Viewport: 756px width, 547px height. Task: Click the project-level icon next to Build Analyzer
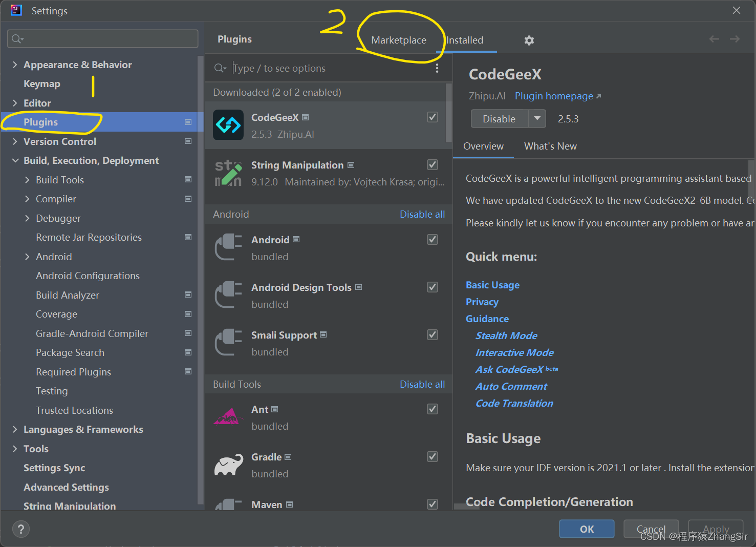(x=188, y=294)
